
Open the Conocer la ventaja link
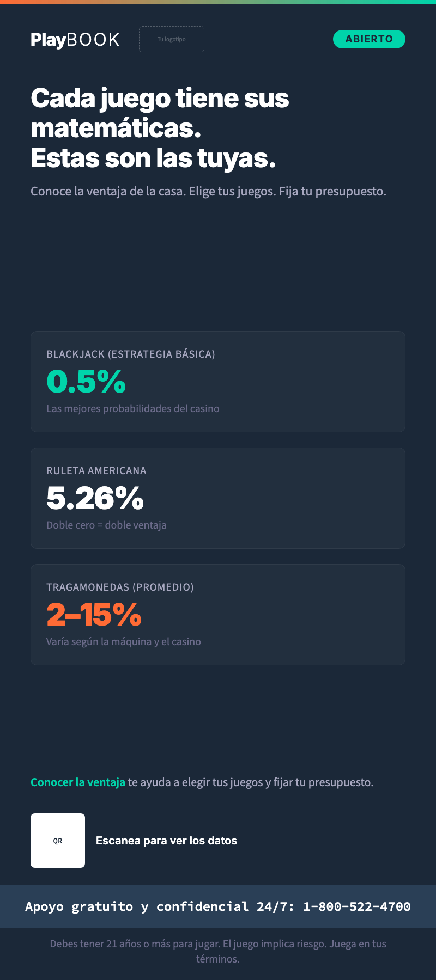coord(78,782)
